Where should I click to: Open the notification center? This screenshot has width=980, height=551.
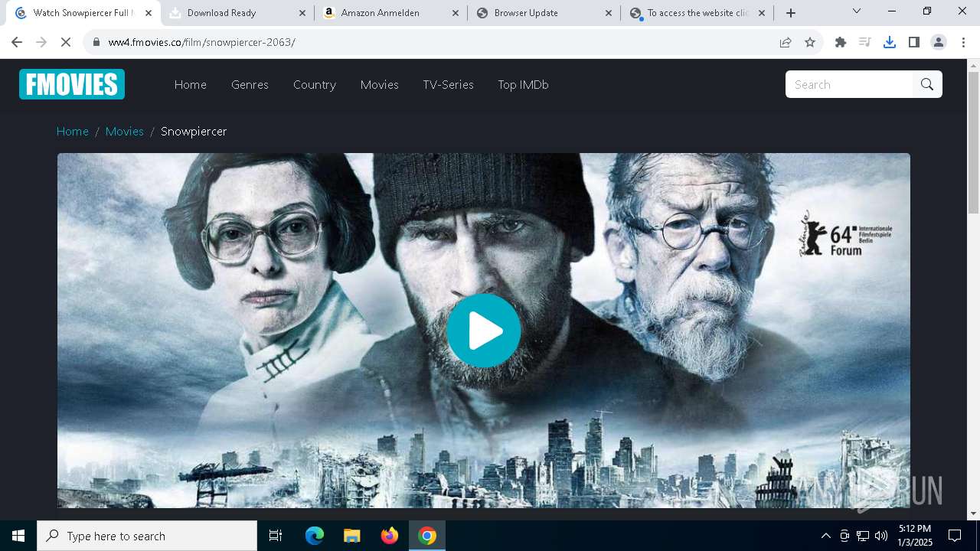click(x=955, y=536)
